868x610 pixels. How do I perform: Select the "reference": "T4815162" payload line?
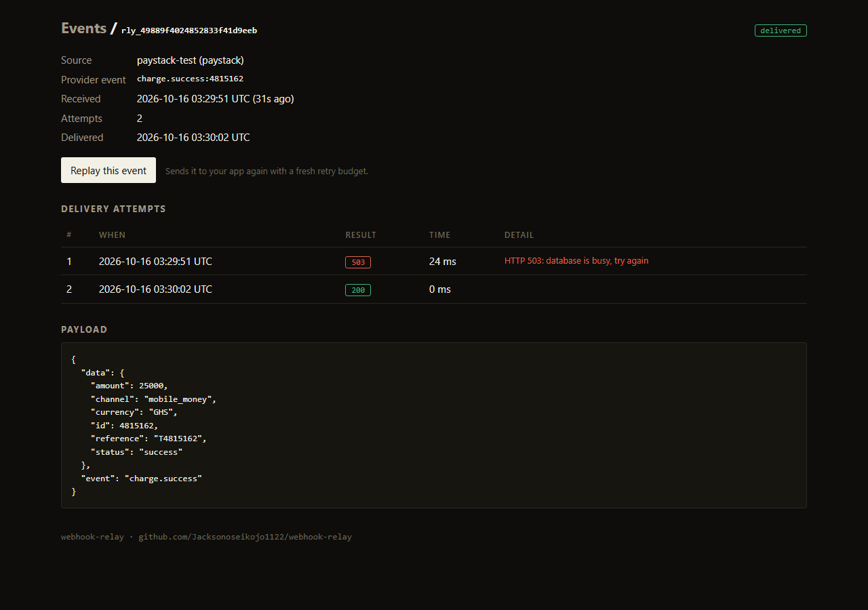149,439
